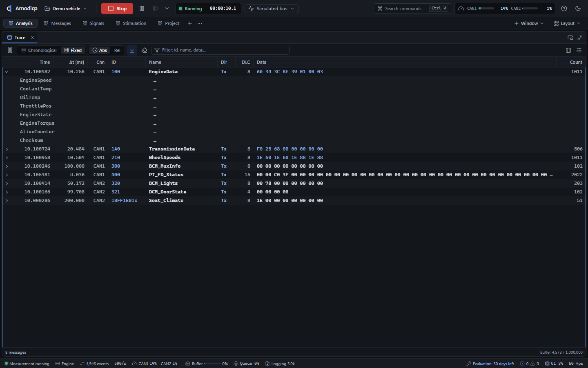Image resolution: width=588 pixels, height=368 pixels.
Task: Click the step play icon in top bar
Action: (156, 9)
